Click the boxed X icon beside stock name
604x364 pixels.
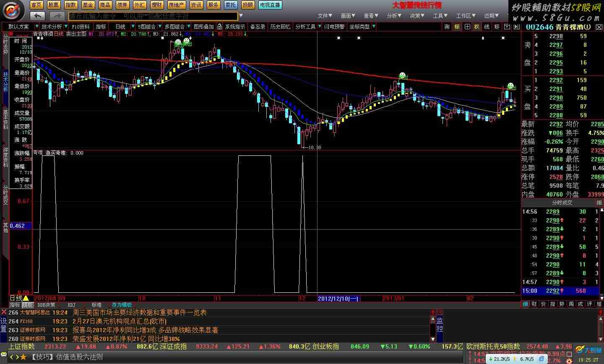(598, 27)
